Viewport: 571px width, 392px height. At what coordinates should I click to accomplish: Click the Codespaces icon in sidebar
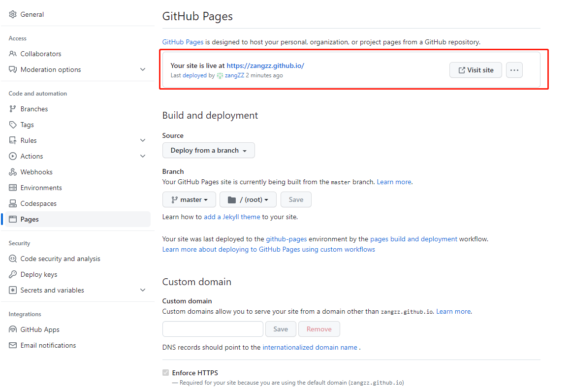(13, 203)
